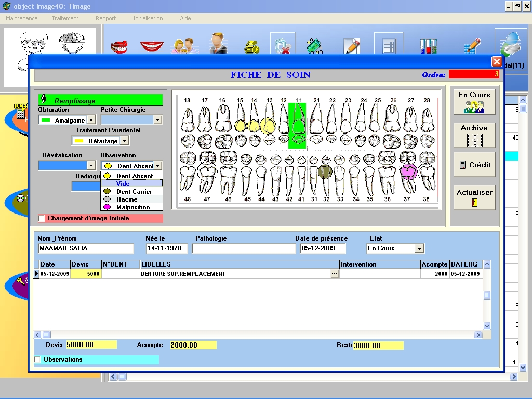
Task: Click the test tubes toolbar icon
Action: coord(428,46)
